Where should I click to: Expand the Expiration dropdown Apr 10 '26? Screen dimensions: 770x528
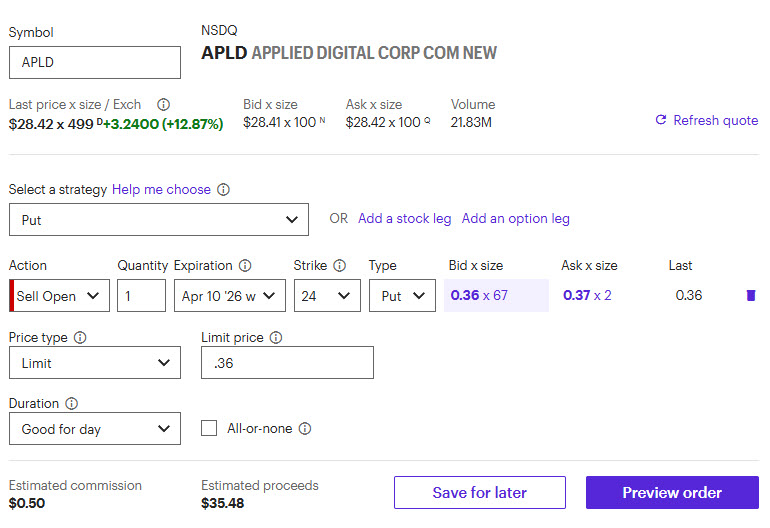click(x=230, y=296)
